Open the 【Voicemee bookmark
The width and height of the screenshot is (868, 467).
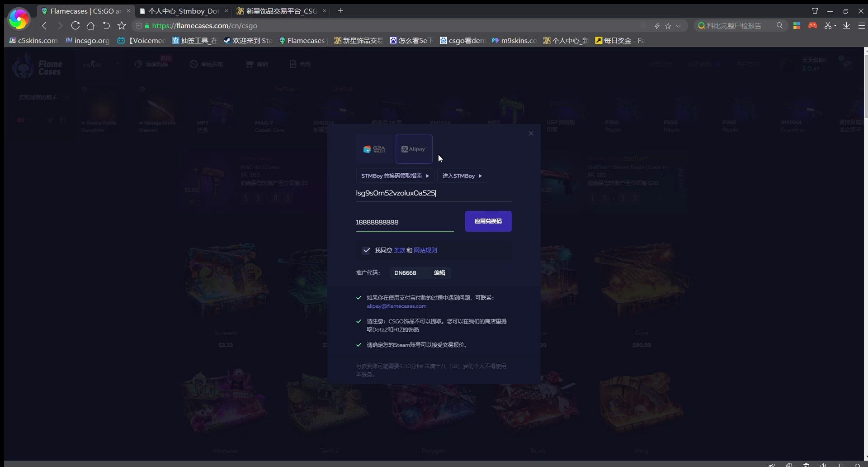coord(142,41)
